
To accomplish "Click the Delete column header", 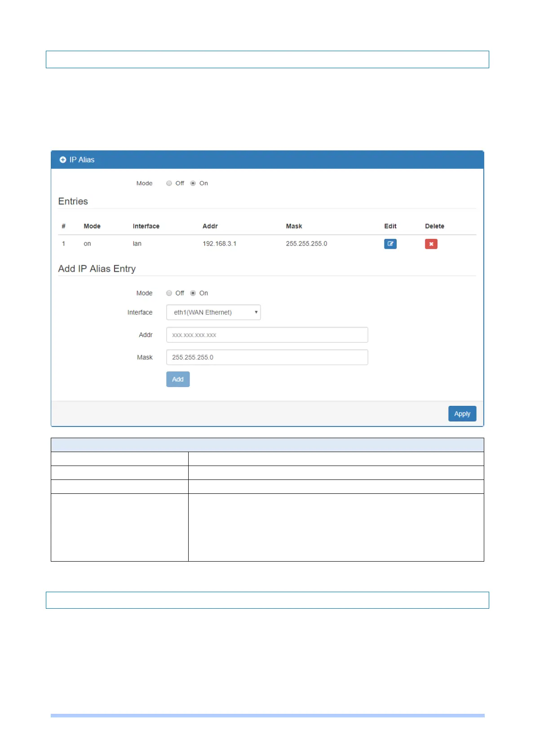I will [434, 226].
